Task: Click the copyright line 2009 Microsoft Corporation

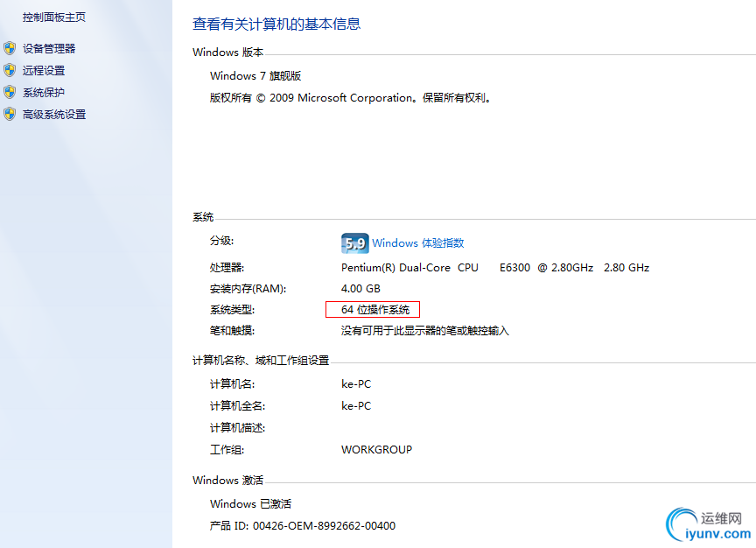Action: pos(350,98)
